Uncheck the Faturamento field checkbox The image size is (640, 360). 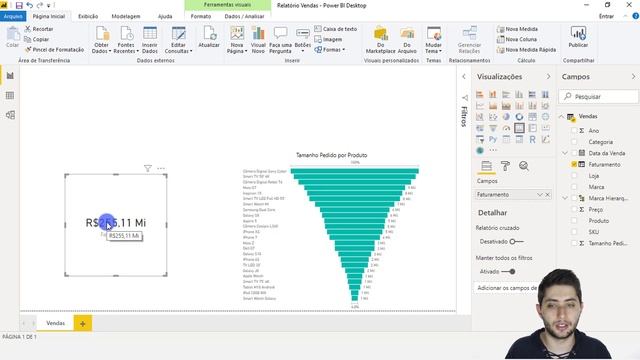click(574, 164)
